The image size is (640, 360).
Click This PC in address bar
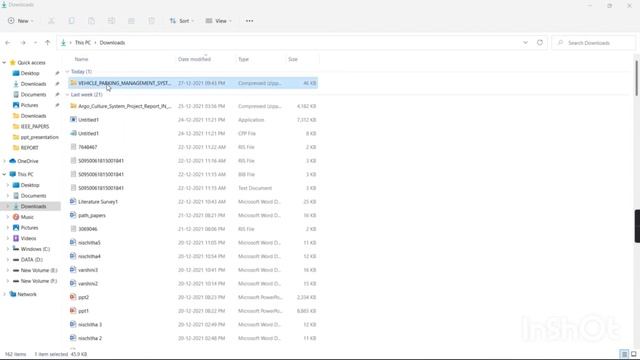[x=83, y=43]
